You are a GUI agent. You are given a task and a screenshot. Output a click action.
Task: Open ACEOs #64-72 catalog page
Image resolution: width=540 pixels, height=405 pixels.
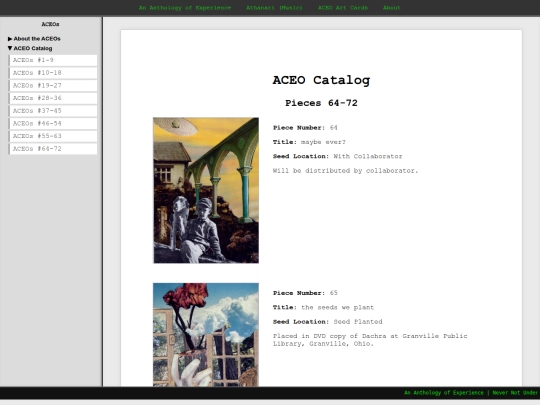(x=53, y=149)
